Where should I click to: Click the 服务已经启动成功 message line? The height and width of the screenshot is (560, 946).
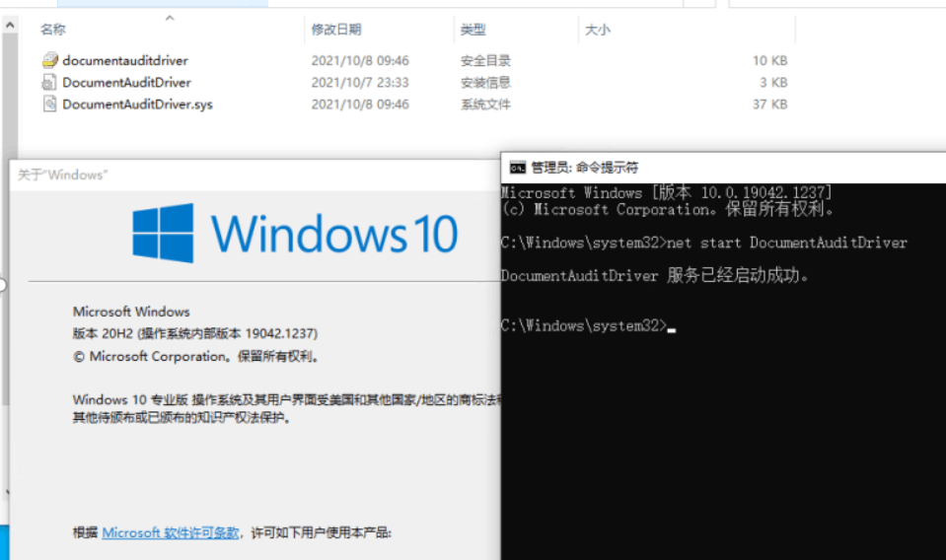pos(655,275)
